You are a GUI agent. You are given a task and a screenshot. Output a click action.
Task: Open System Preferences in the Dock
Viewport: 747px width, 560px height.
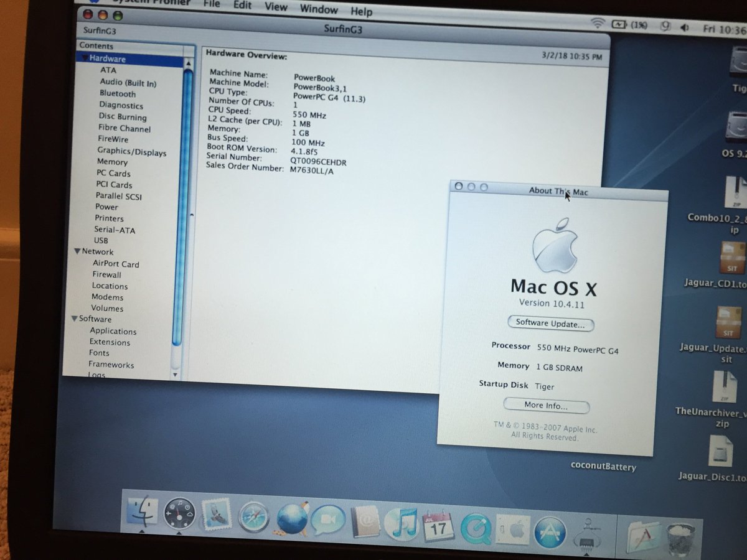point(512,531)
